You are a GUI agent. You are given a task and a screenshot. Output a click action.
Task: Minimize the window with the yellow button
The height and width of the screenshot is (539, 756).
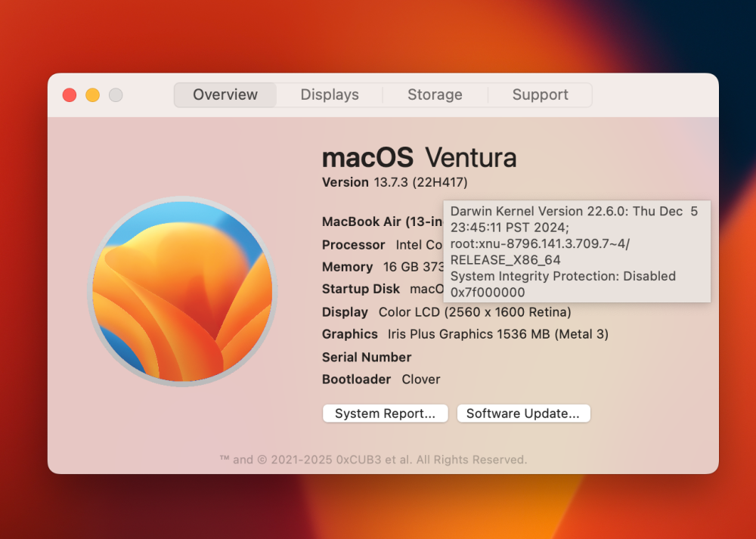(x=92, y=95)
